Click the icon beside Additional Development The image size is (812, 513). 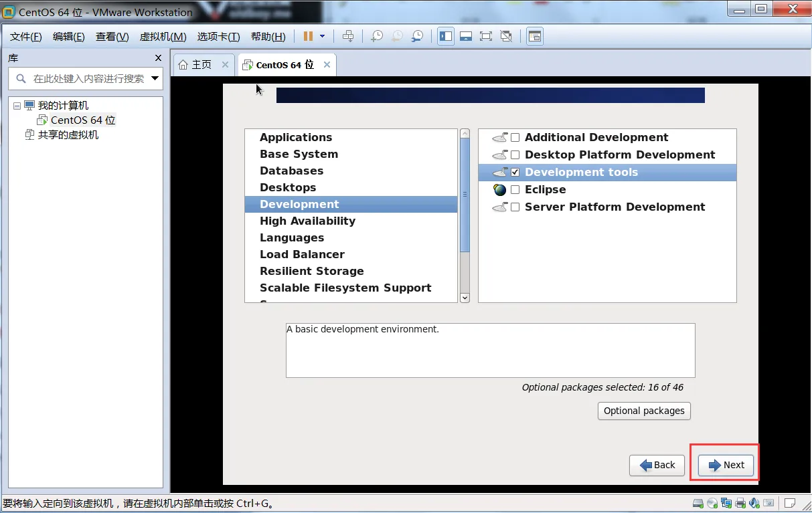point(500,137)
